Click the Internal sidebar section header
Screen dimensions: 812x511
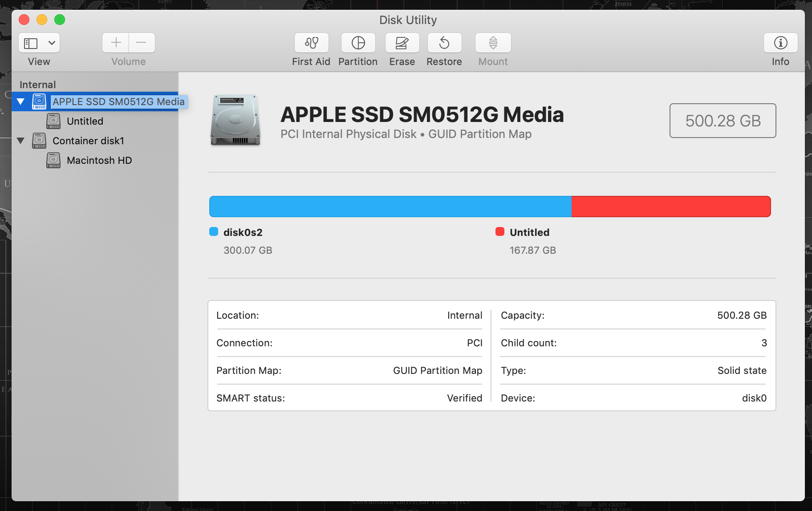click(38, 85)
